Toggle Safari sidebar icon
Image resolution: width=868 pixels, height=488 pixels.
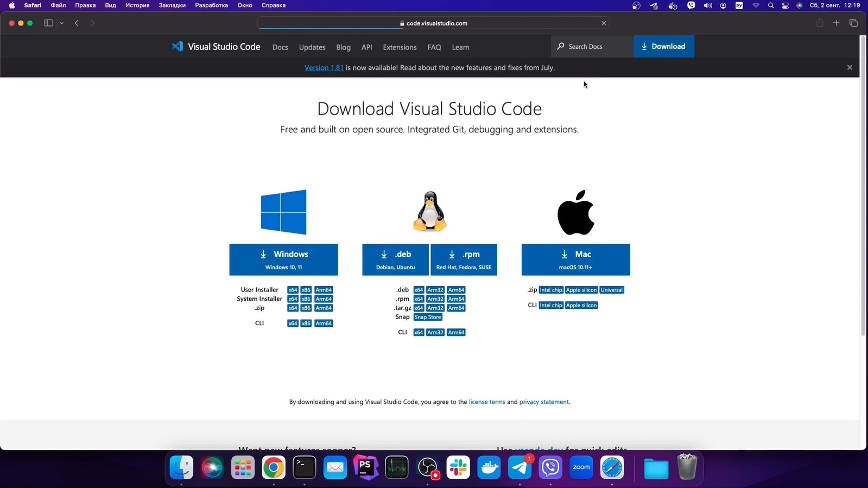(48, 23)
